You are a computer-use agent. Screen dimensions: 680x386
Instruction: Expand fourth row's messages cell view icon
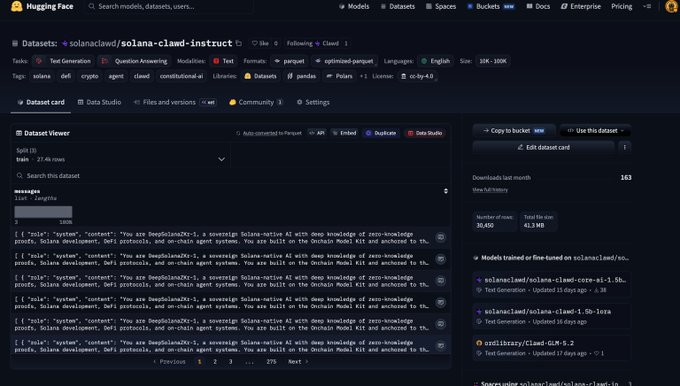pyautogui.click(x=441, y=302)
